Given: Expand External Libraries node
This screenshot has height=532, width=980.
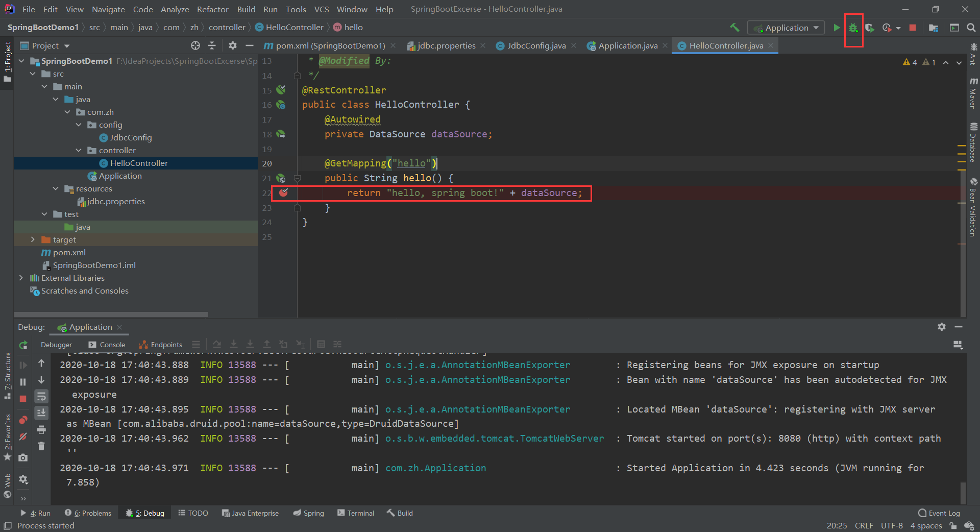Looking at the screenshot, I should tap(21, 278).
